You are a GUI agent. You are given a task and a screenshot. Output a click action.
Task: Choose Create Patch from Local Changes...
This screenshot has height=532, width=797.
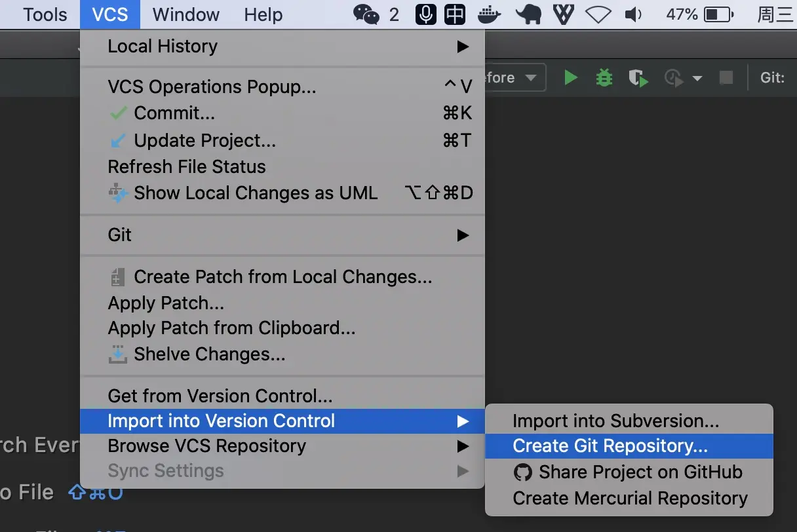pyautogui.click(x=282, y=277)
